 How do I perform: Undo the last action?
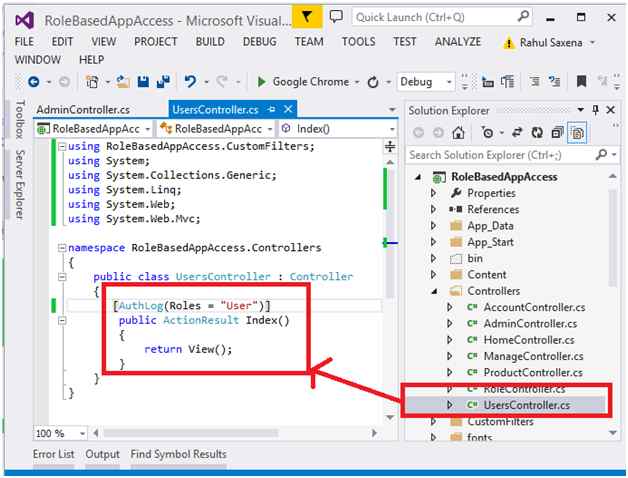point(190,82)
